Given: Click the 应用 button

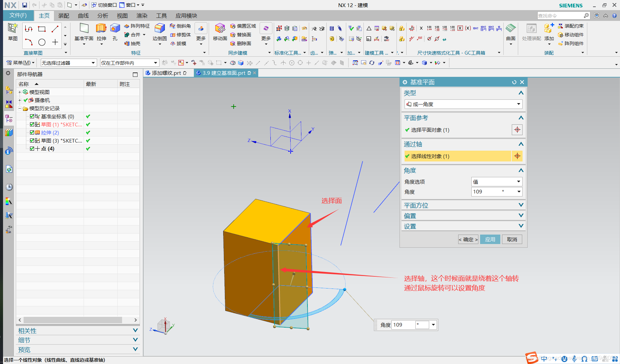Looking at the screenshot, I should pyautogui.click(x=490, y=239).
